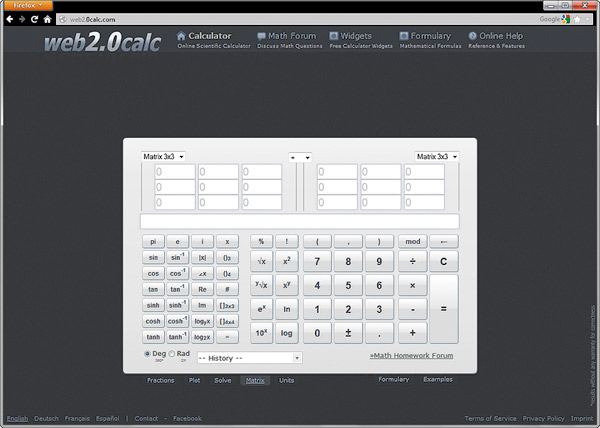Expand the right Matrix 3x3 dropdown

click(x=437, y=156)
